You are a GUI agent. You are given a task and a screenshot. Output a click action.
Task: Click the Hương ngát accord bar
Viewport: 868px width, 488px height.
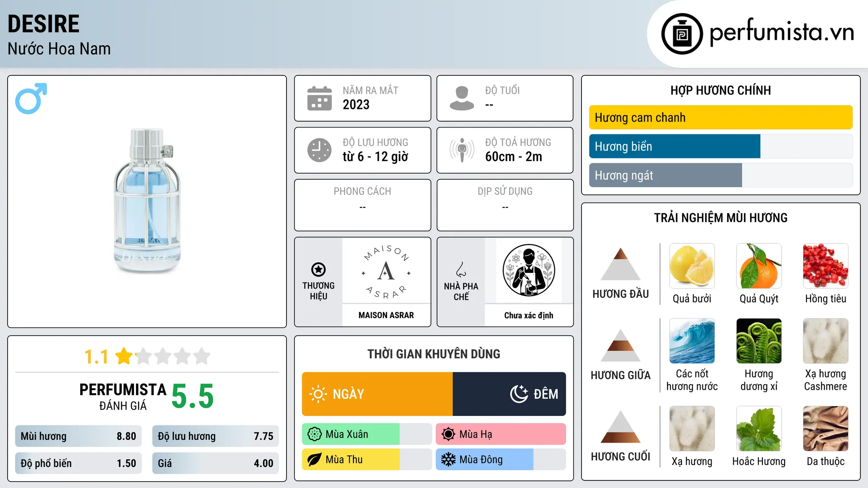coord(721,175)
